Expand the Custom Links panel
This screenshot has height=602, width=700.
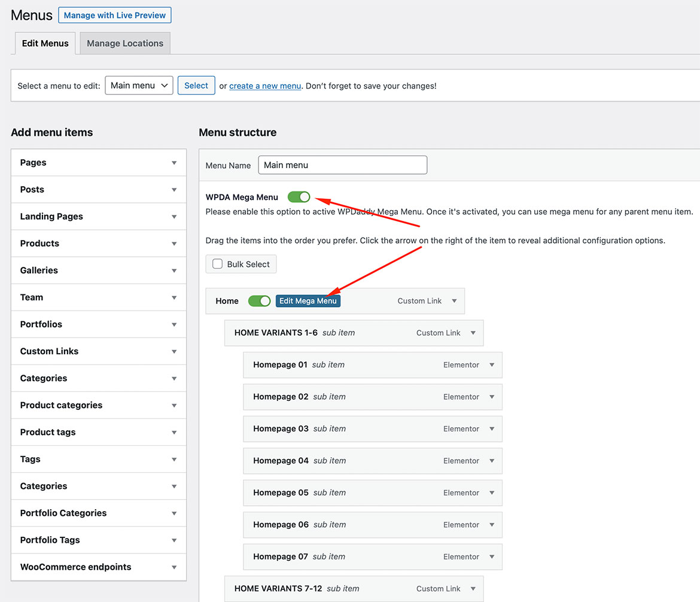pyautogui.click(x=99, y=351)
